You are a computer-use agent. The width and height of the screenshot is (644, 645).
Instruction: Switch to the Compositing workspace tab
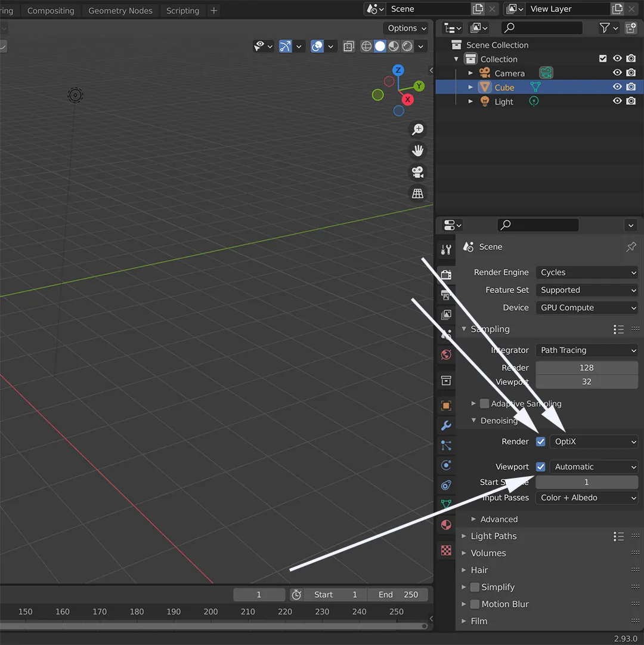click(x=51, y=11)
